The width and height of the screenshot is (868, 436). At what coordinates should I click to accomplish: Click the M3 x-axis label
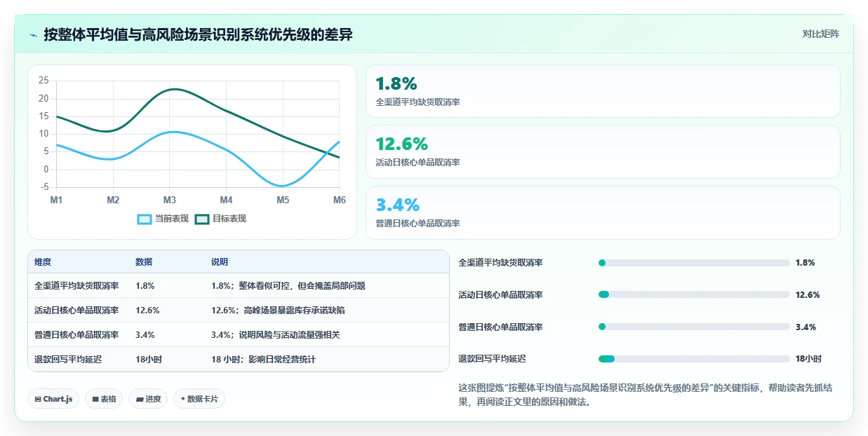(x=170, y=200)
